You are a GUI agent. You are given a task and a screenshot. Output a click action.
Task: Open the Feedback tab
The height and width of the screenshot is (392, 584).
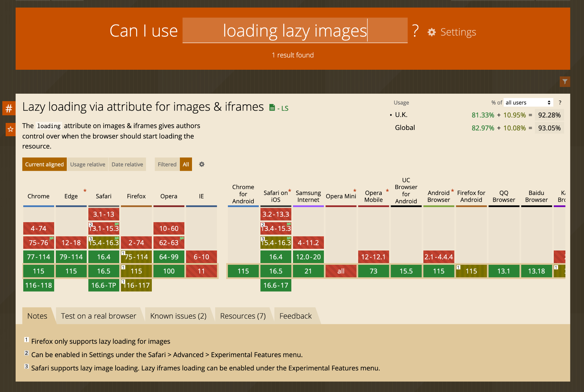[296, 316]
